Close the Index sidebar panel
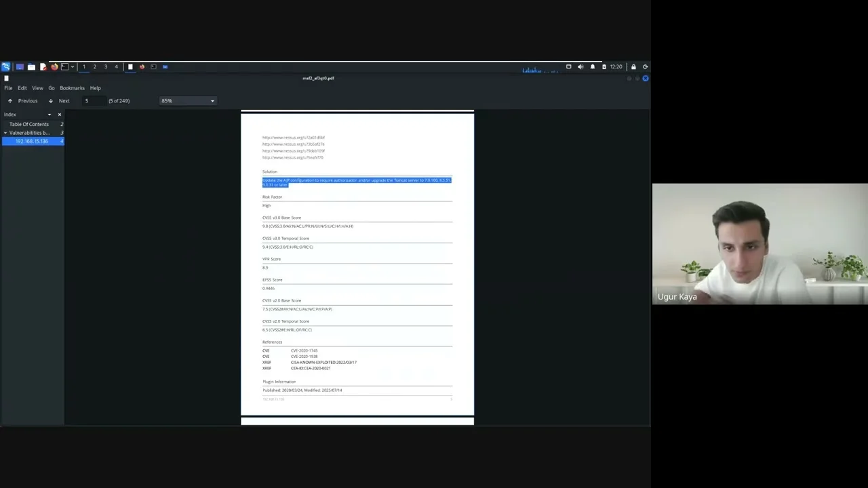This screenshot has height=488, width=868. [59, 115]
